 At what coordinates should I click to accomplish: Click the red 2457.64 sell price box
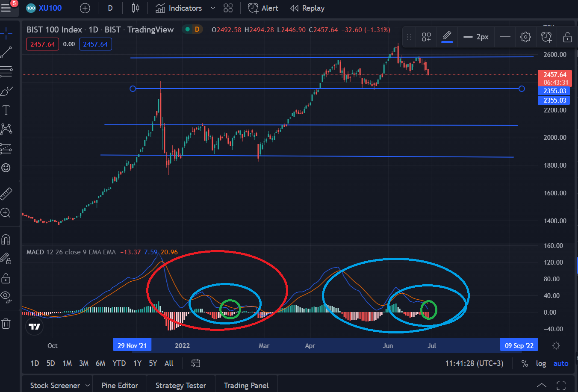point(43,44)
